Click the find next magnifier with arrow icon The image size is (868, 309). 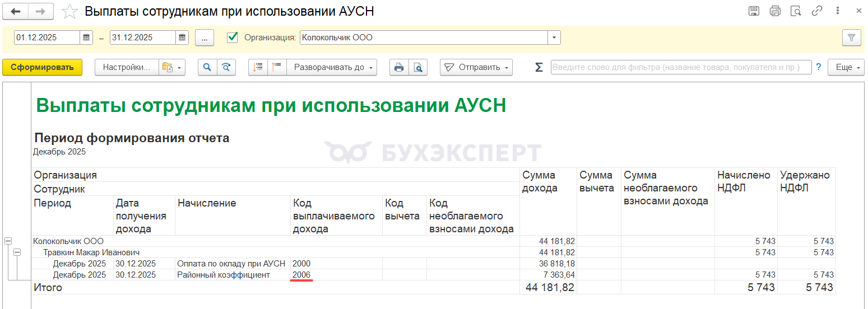coord(226,67)
